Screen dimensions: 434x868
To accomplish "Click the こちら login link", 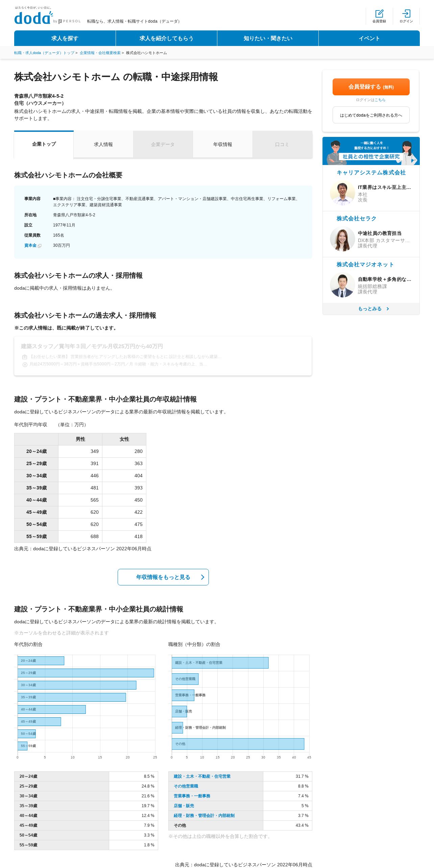I will [380, 100].
